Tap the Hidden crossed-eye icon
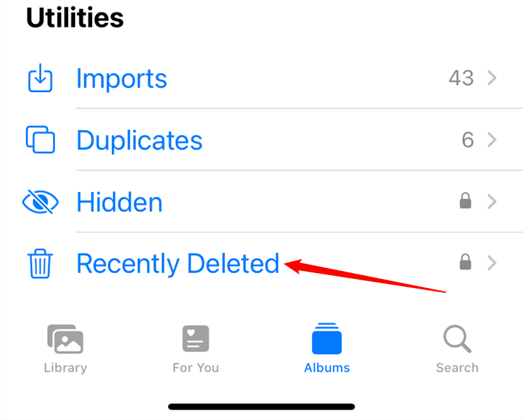Image resolution: width=523 pixels, height=420 pixels. 40,202
